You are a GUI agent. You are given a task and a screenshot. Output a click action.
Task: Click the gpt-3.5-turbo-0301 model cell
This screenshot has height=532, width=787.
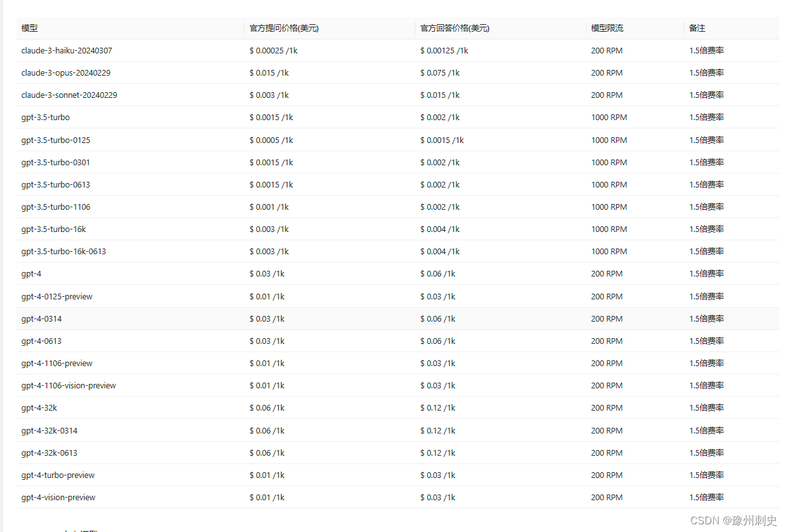point(56,162)
